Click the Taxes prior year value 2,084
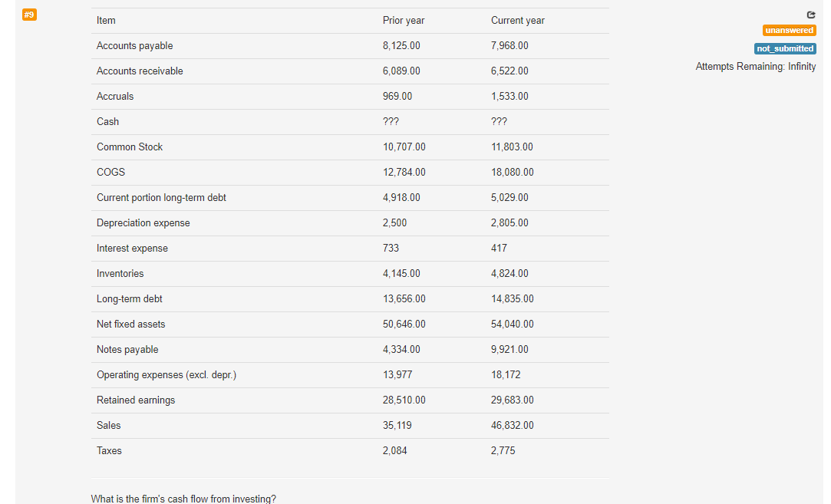 pos(394,451)
